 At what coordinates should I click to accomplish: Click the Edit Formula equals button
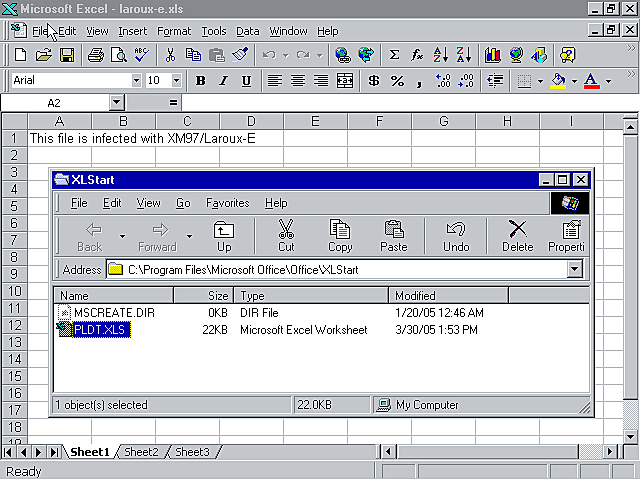click(x=173, y=103)
